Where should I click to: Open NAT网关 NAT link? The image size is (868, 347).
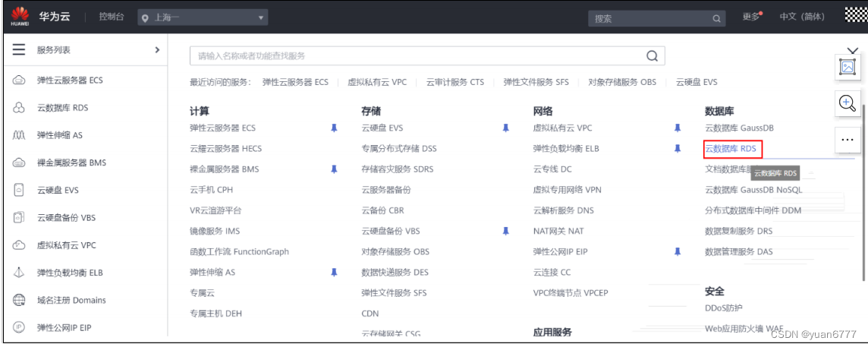(558, 231)
